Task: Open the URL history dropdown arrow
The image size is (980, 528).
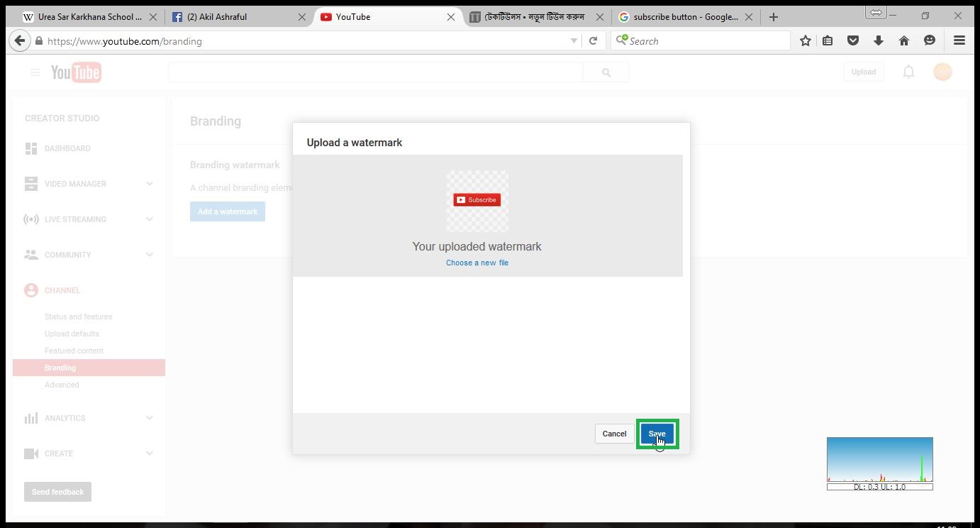Action: click(574, 41)
